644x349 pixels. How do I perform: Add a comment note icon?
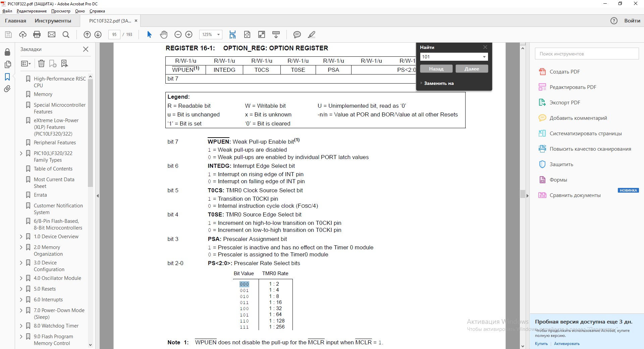tap(297, 35)
